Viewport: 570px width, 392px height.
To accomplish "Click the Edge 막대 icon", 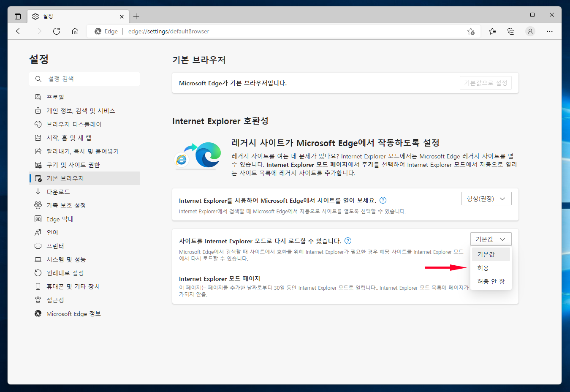I will (38, 219).
